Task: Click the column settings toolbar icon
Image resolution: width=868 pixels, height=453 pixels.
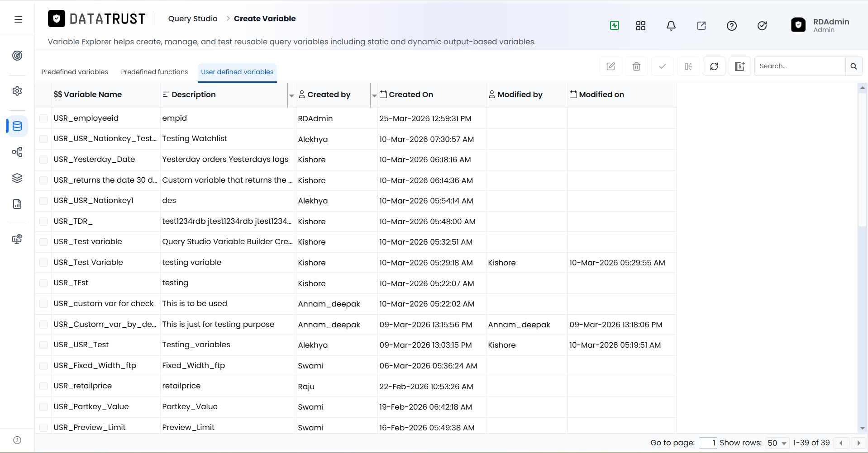Action: point(688,66)
